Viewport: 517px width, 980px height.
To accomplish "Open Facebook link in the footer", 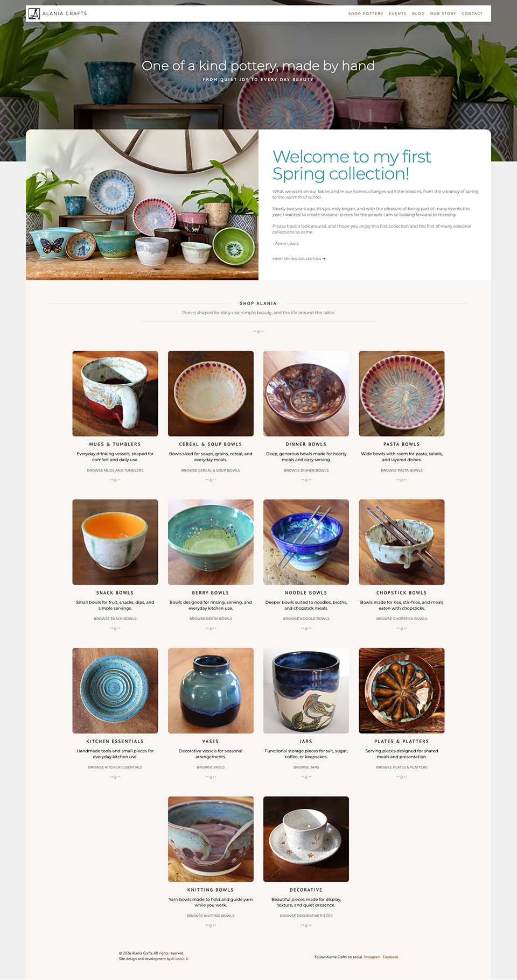I will click(x=390, y=957).
